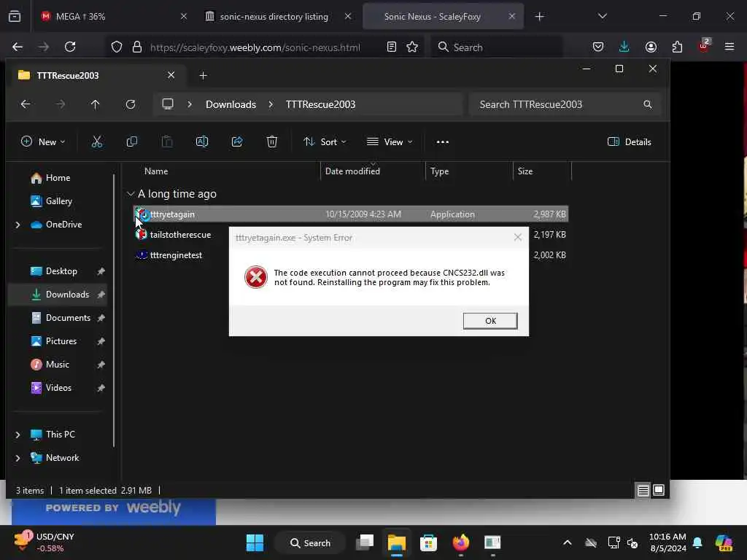
Task: Open the Sort dropdown menu
Action: pyautogui.click(x=325, y=141)
